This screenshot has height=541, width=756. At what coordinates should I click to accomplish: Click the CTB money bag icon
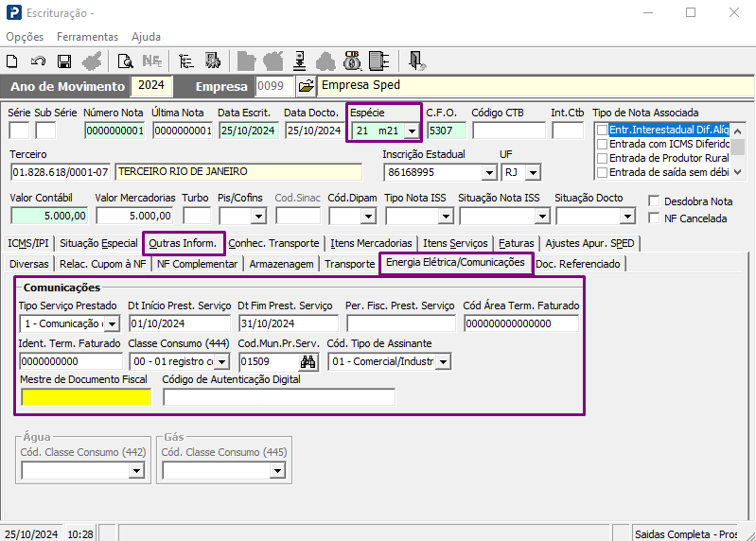[x=352, y=61]
